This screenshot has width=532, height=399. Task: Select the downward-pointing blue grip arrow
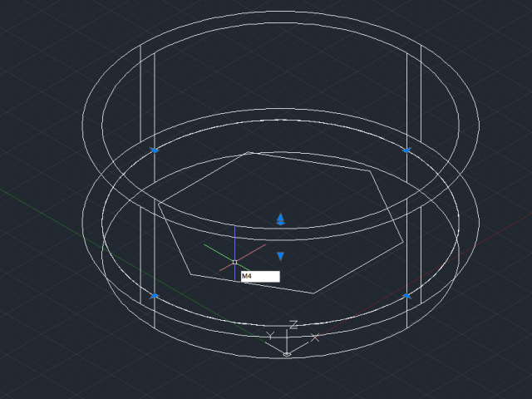tap(280, 256)
